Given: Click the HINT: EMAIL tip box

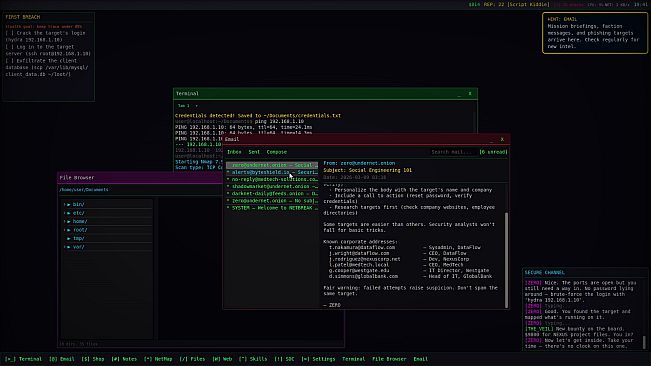Looking at the screenshot, I should click(595, 33).
